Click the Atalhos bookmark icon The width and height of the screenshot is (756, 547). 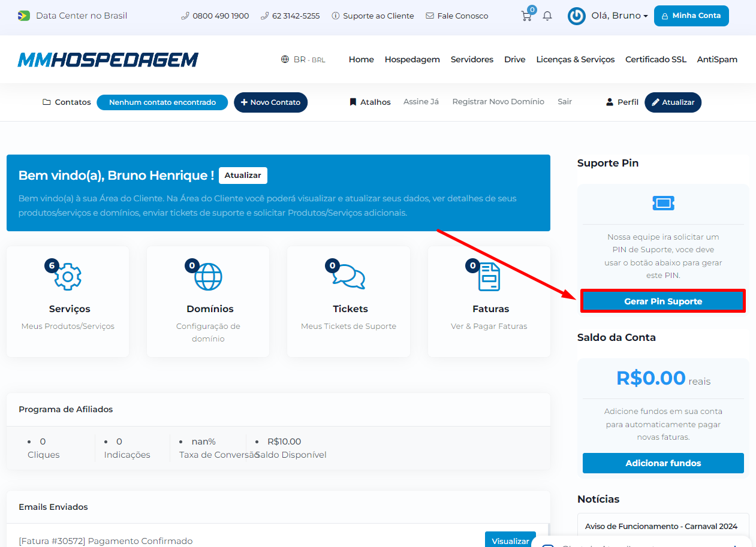353,102
